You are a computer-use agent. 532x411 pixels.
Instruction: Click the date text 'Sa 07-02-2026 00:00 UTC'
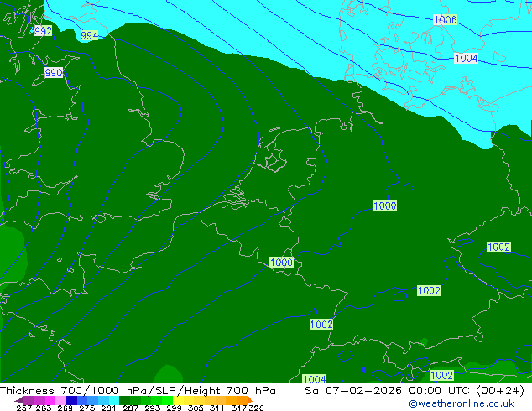click(389, 391)
